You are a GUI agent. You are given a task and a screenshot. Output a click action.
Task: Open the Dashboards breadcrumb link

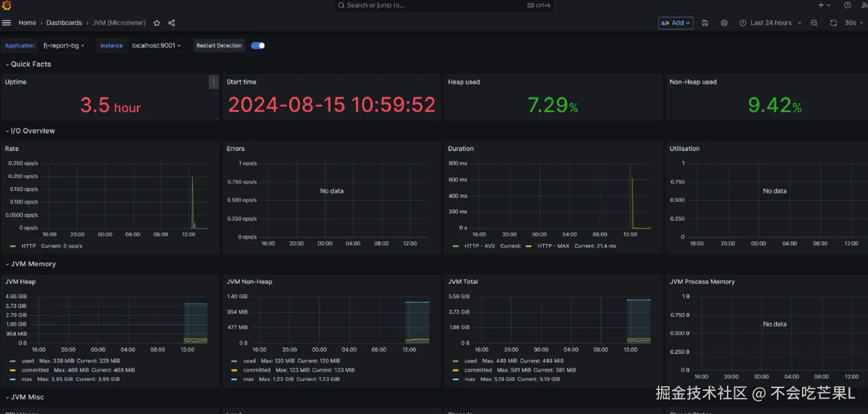pos(64,23)
